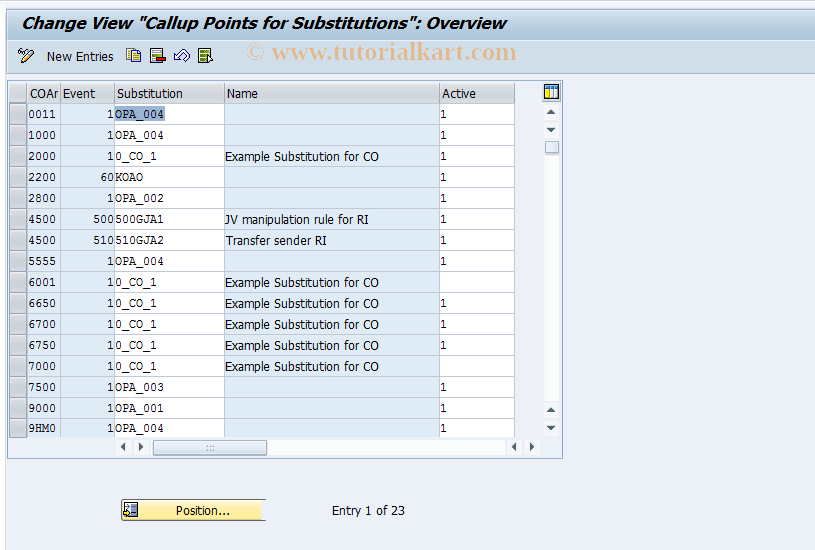Click the display/change toggle pencil icon
This screenshot has width=815, height=550.
[25, 56]
